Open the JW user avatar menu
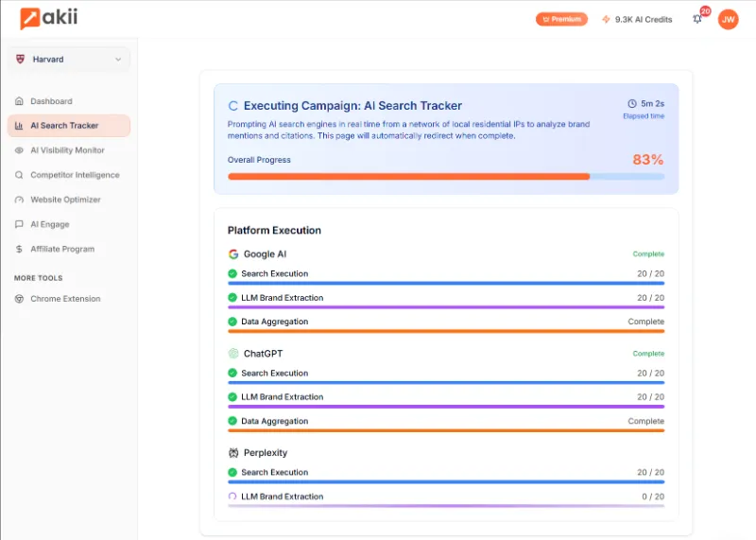The height and width of the screenshot is (540, 756). (728, 19)
